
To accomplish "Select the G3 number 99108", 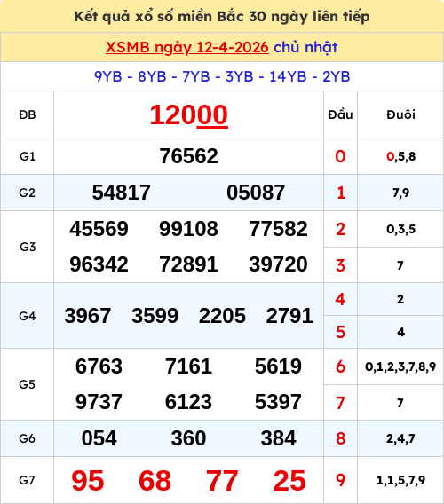I will [188, 229].
